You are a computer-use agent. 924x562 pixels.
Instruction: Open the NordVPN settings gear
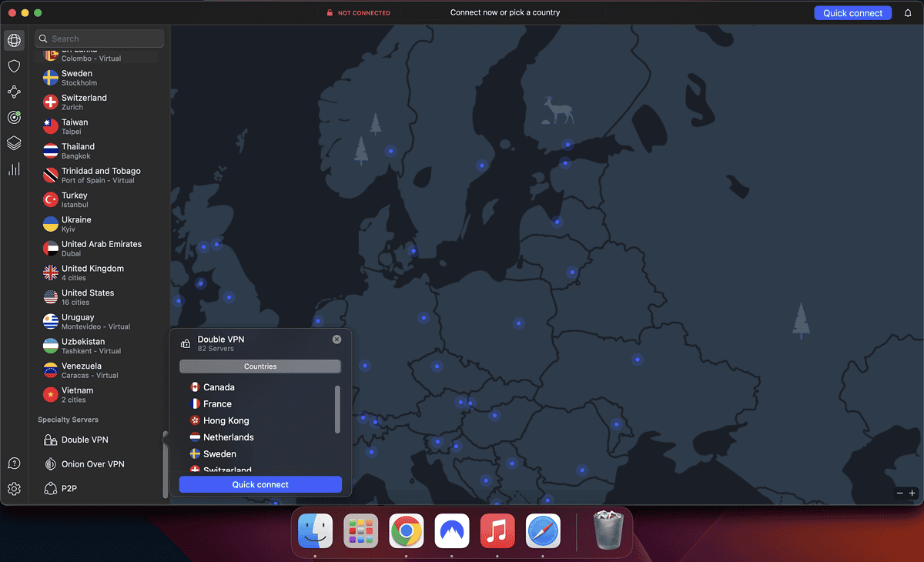[x=14, y=488]
